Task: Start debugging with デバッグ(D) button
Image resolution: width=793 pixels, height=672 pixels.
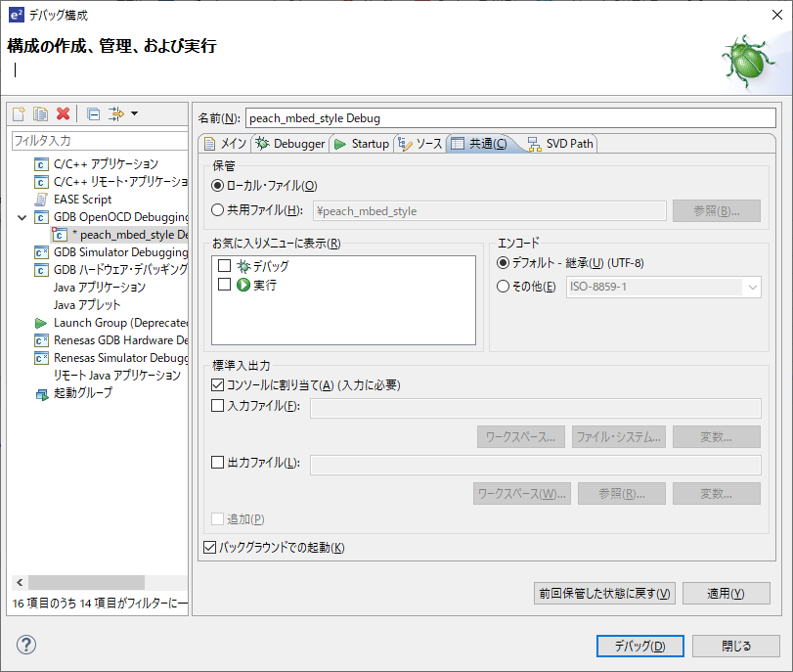Action: [640, 647]
